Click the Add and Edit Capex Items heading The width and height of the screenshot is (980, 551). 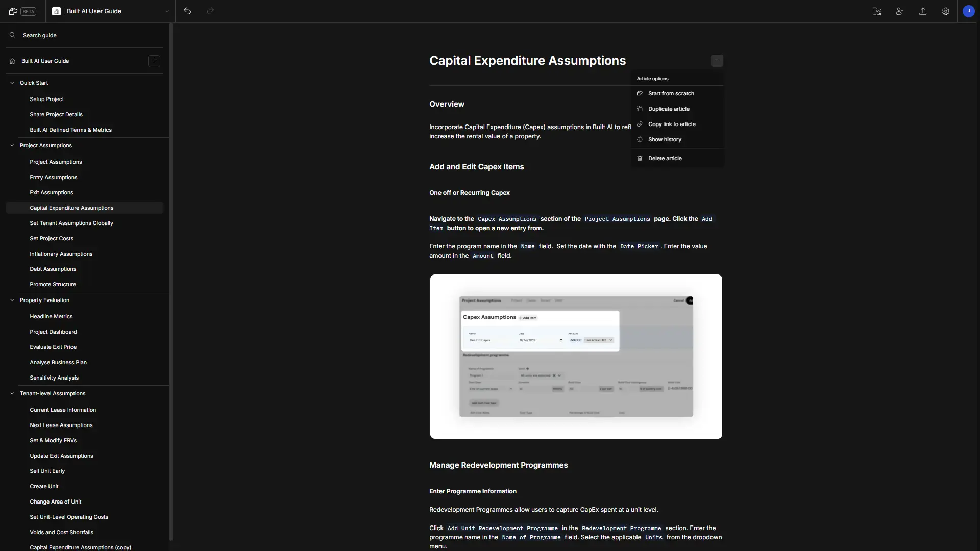pyautogui.click(x=476, y=167)
